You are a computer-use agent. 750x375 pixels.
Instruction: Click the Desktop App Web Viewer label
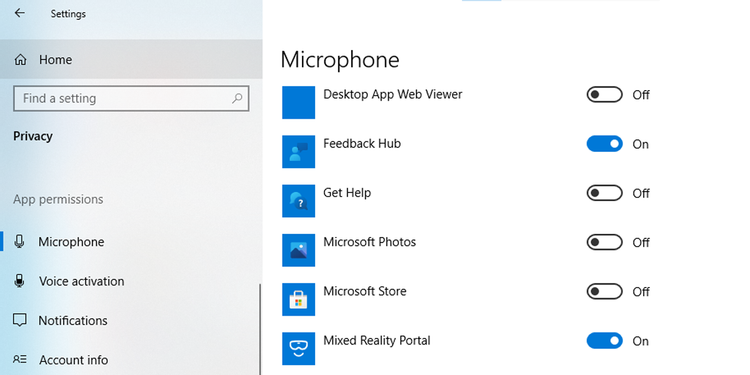tap(393, 94)
